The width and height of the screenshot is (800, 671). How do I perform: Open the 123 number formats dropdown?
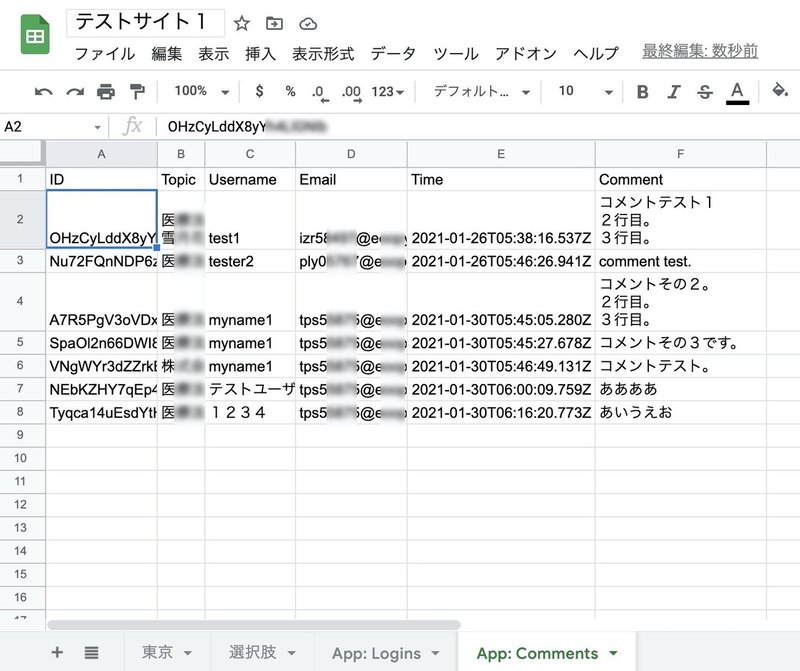(x=388, y=92)
